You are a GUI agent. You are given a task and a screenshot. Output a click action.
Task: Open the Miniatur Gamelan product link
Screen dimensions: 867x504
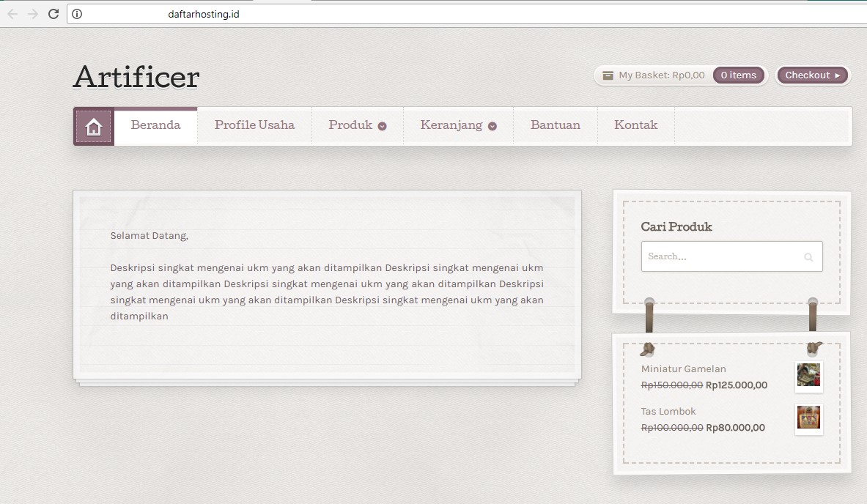pyautogui.click(x=683, y=369)
